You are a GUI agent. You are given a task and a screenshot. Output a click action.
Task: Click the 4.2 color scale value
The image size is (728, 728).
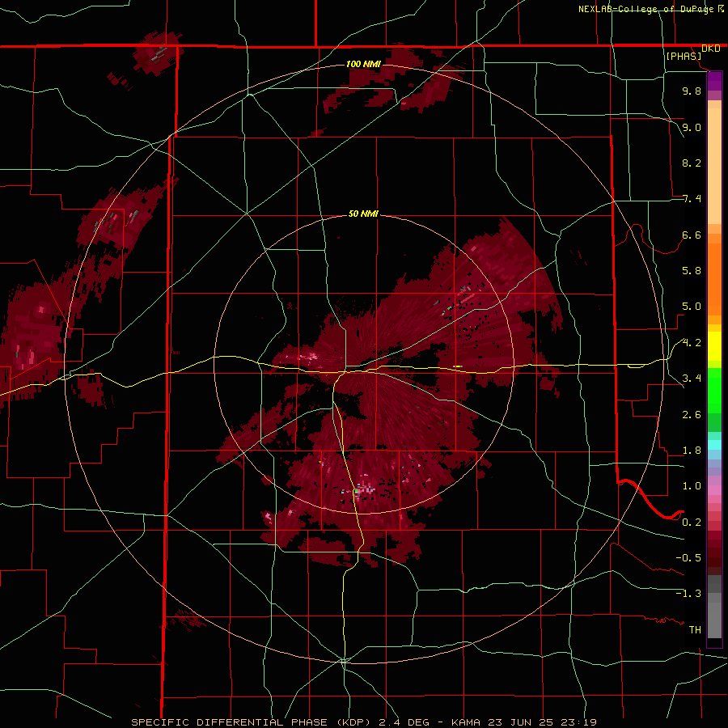[x=692, y=343]
